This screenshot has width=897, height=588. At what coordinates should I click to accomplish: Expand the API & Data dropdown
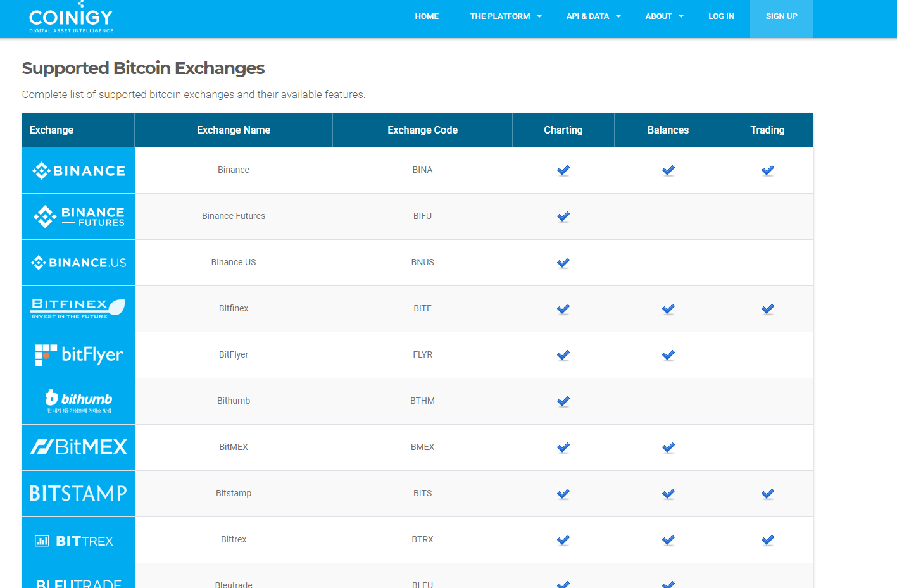point(593,16)
